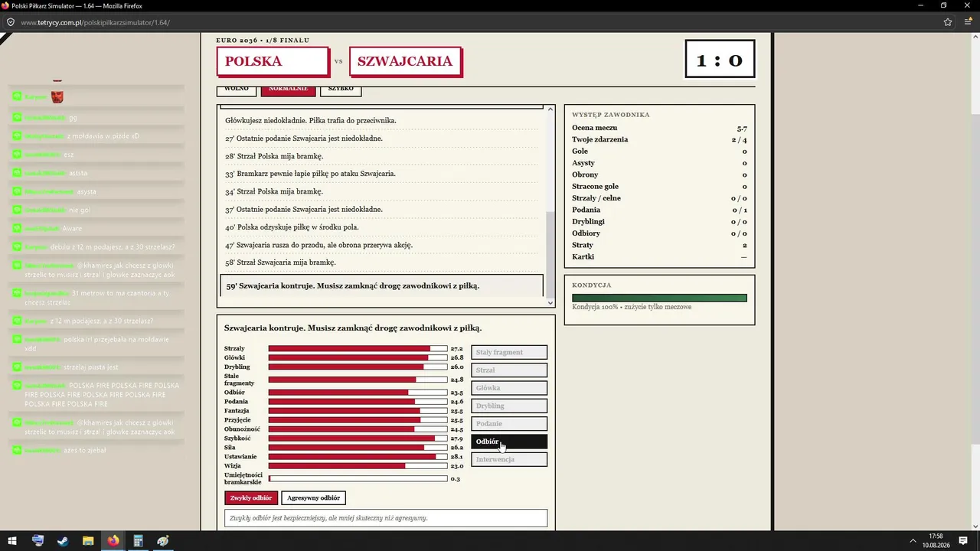Image resolution: width=980 pixels, height=551 pixels.
Task: Select the NORMALNIE speed option
Action: coord(288,90)
